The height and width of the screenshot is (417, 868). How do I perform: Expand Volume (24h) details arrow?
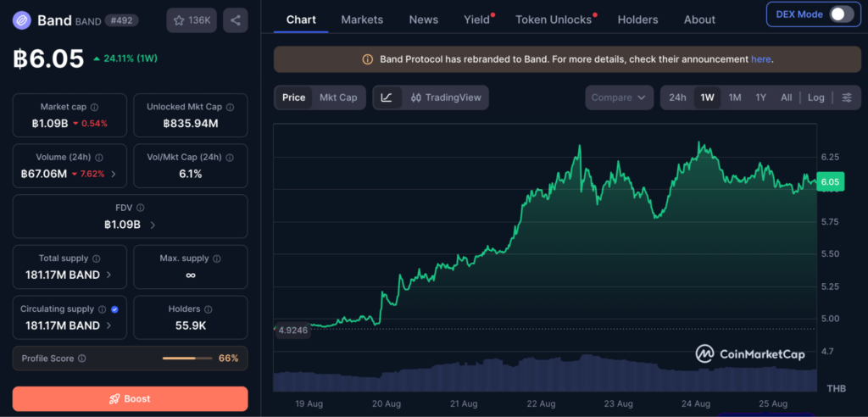(114, 174)
